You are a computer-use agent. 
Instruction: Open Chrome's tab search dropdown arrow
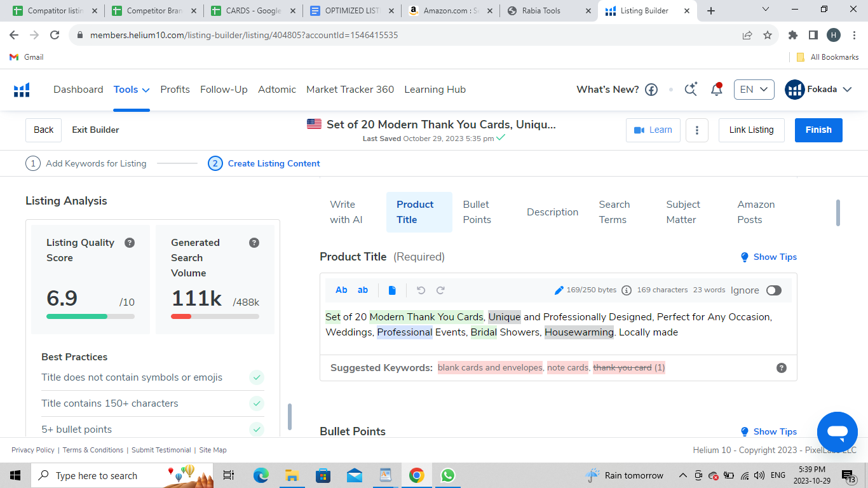point(766,10)
